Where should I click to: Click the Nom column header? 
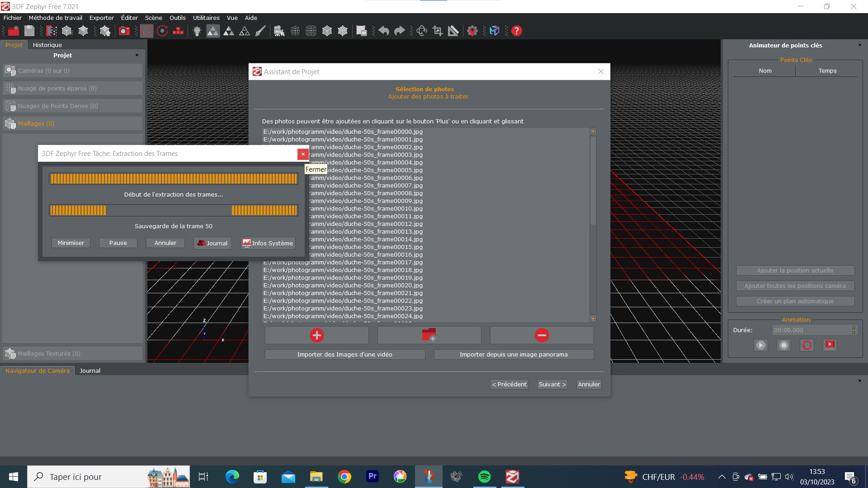point(765,70)
